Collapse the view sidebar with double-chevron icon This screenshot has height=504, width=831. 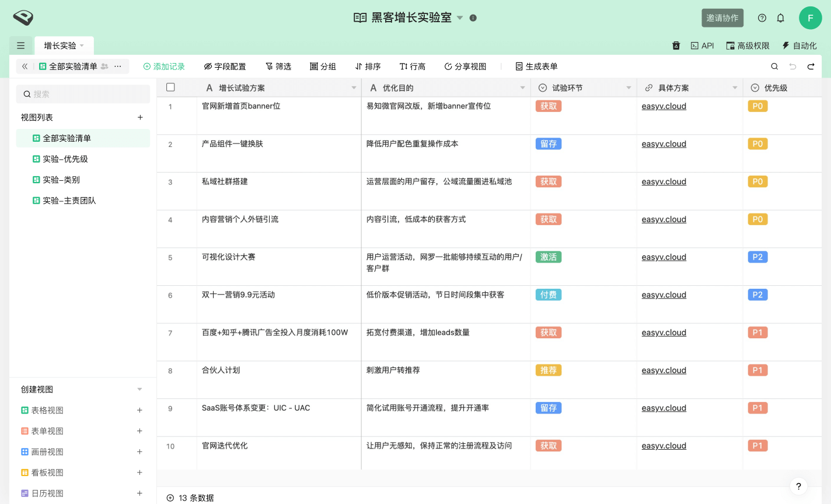[x=25, y=66]
